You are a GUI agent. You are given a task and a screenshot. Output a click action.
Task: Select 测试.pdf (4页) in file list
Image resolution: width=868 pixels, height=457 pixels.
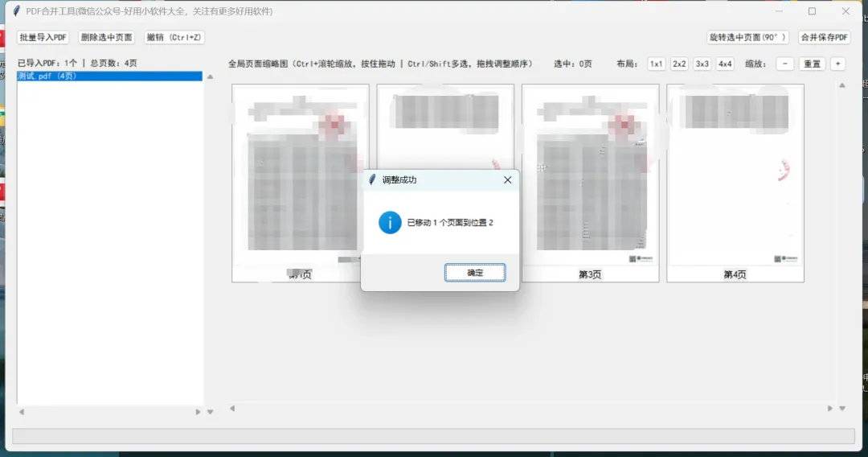[x=109, y=76]
